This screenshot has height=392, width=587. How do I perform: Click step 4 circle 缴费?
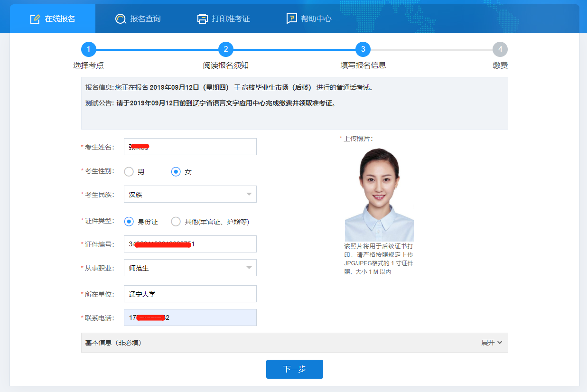pyautogui.click(x=500, y=49)
